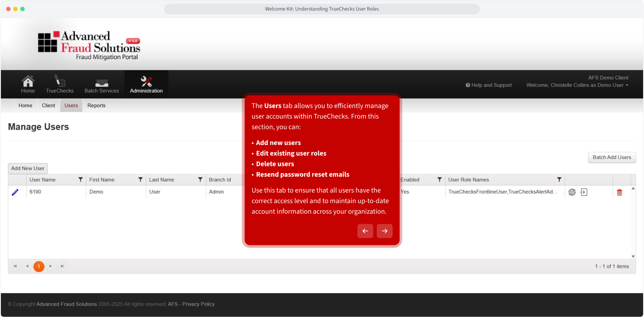Screen dimensions: 644x317
Task: Jump to the last page of users
Action: (x=62, y=266)
